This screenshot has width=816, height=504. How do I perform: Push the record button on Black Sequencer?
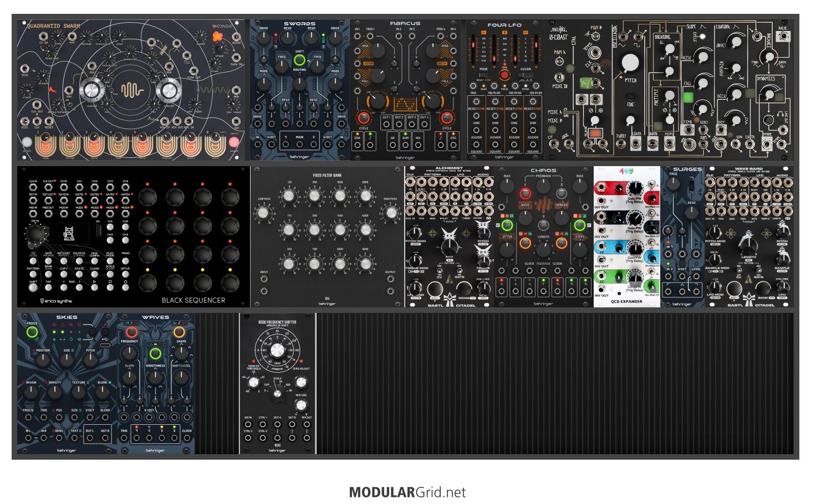point(125,288)
